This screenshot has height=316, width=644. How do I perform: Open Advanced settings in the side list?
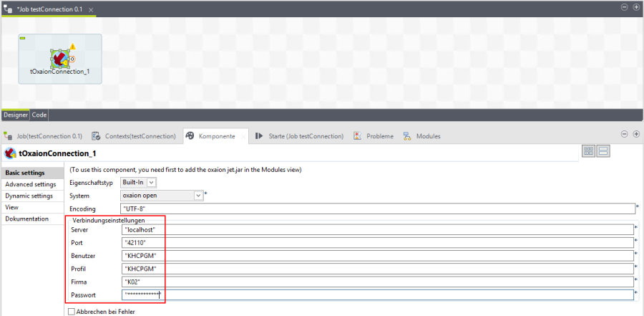[30, 184]
